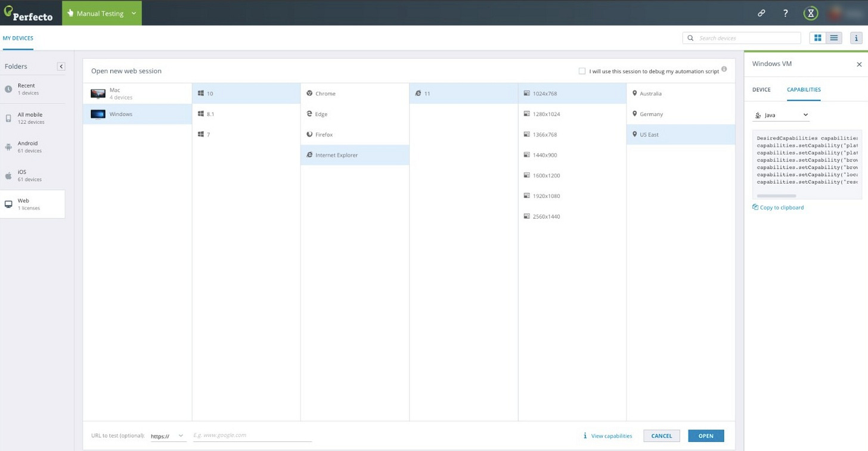Switch to the DEVICE tab

[x=761, y=89]
